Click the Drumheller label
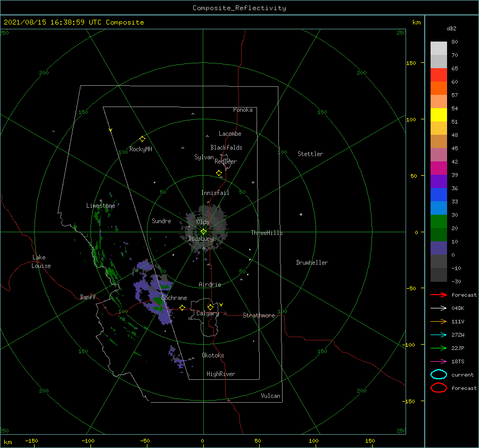Viewport: 479px width, 448px height. [x=312, y=263]
